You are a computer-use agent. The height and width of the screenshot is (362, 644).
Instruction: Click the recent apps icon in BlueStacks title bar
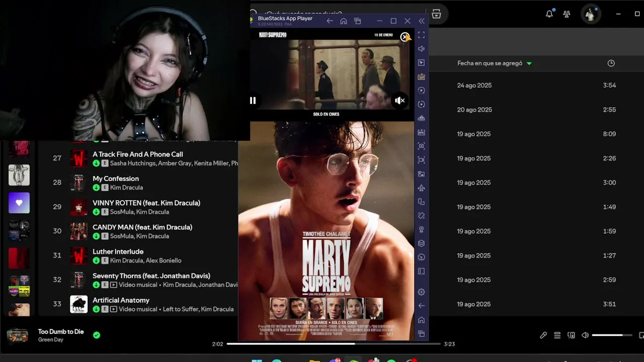point(358,21)
